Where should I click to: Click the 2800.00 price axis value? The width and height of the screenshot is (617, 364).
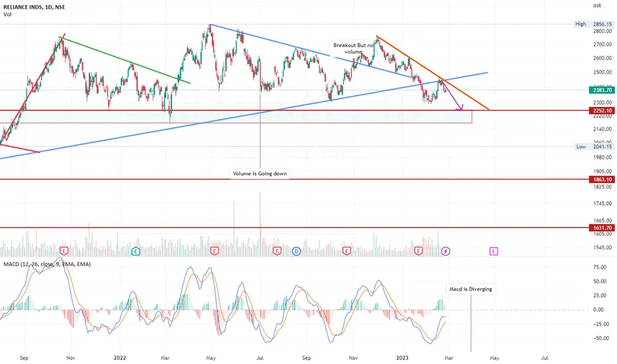602,31
